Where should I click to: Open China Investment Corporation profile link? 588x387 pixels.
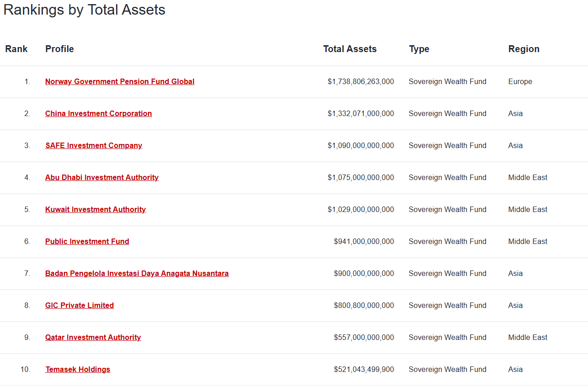coord(98,113)
